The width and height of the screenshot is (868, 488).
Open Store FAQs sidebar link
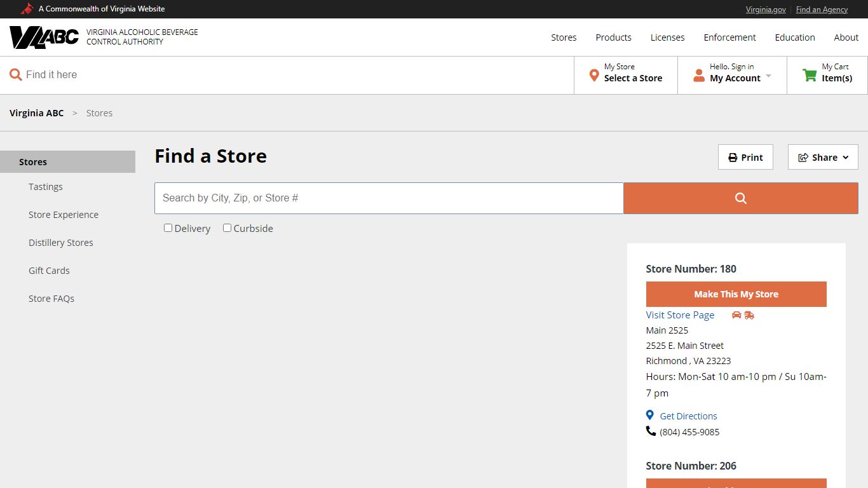51,299
